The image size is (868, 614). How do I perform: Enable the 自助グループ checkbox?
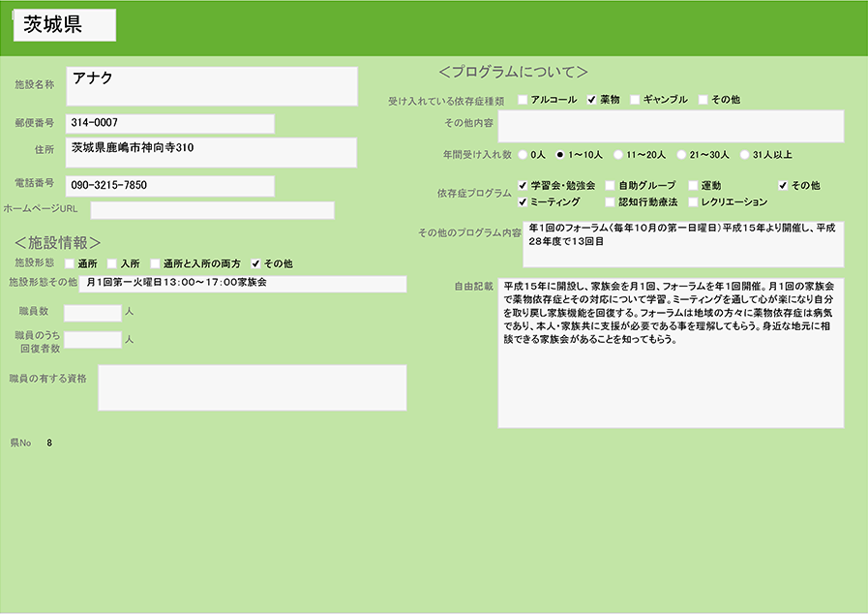[610, 185]
